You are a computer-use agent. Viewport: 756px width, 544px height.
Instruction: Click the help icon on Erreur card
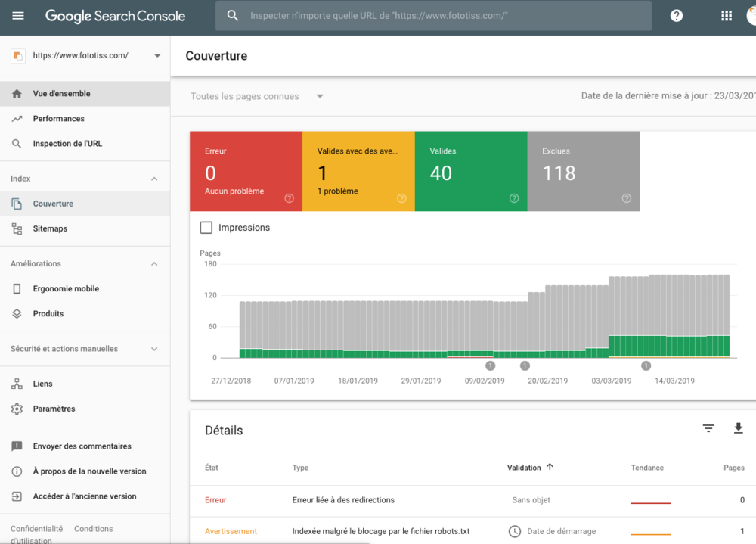click(x=289, y=198)
